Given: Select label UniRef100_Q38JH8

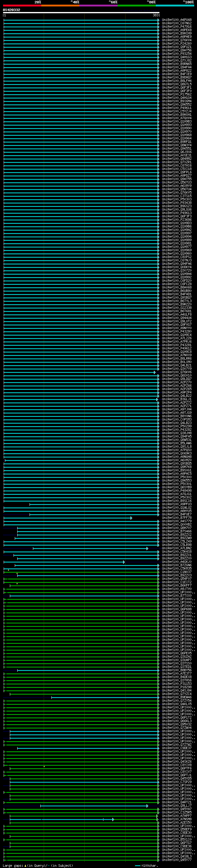Looking at the screenshot, I should [x=177, y=433].
